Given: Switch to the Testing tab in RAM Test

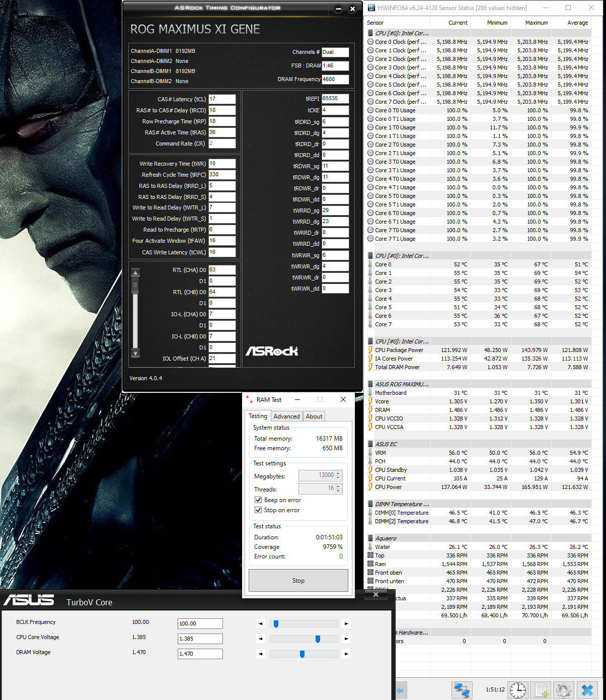Looking at the screenshot, I should pos(258,416).
